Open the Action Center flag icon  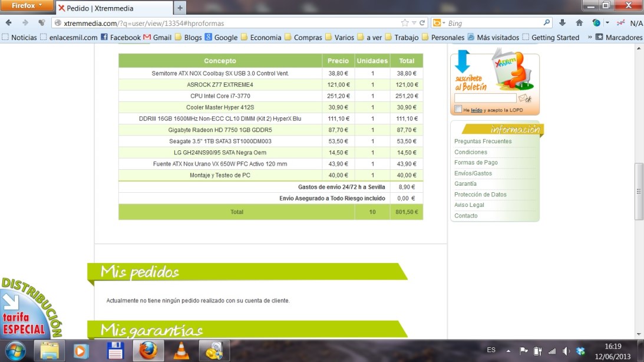524,351
